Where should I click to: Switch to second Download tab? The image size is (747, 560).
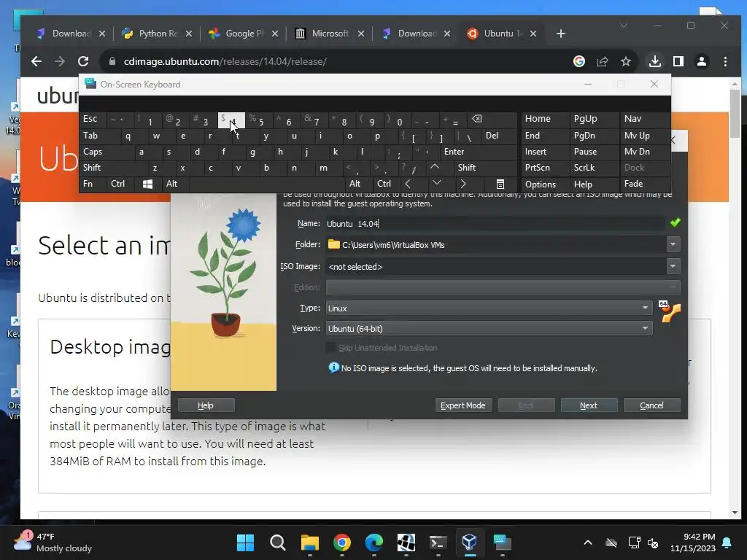pos(417,34)
